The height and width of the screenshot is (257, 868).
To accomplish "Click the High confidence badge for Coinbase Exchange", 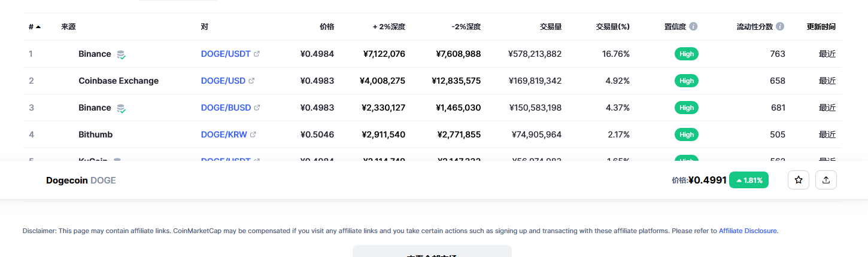I will tap(686, 81).
